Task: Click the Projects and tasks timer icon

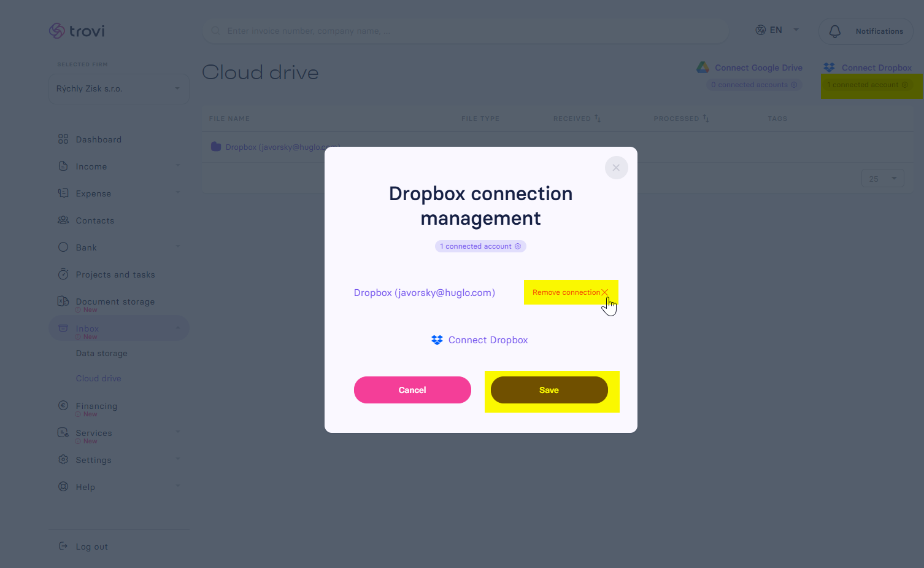Action: tap(63, 274)
